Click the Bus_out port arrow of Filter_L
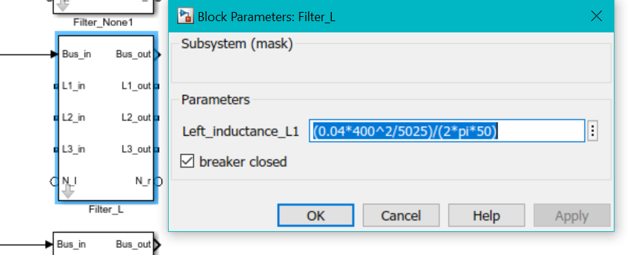This screenshot has height=255, width=644. (158, 55)
